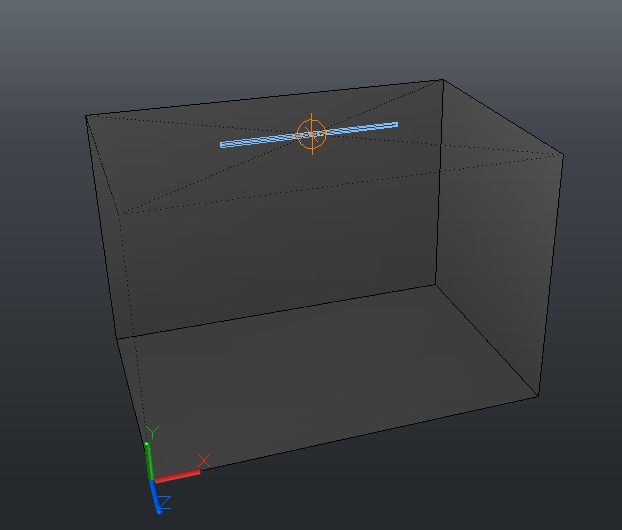The height and width of the screenshot is (530, 622).
Task: Click the green Y axis handle
Action: (149, 461)
